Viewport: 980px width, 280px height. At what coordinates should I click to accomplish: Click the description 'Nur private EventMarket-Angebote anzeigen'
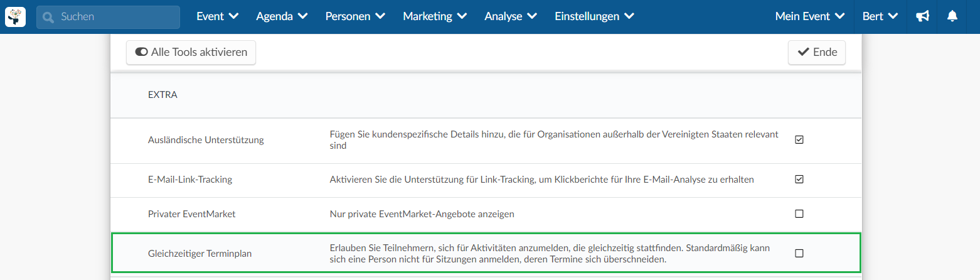[x=422, y=214]
